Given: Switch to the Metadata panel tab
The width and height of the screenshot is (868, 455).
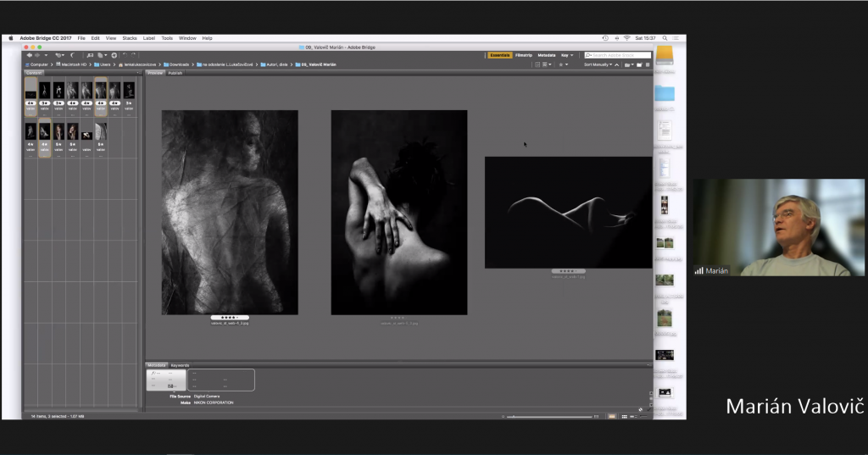Looking at the screenshot, I should tap(157, 365).
